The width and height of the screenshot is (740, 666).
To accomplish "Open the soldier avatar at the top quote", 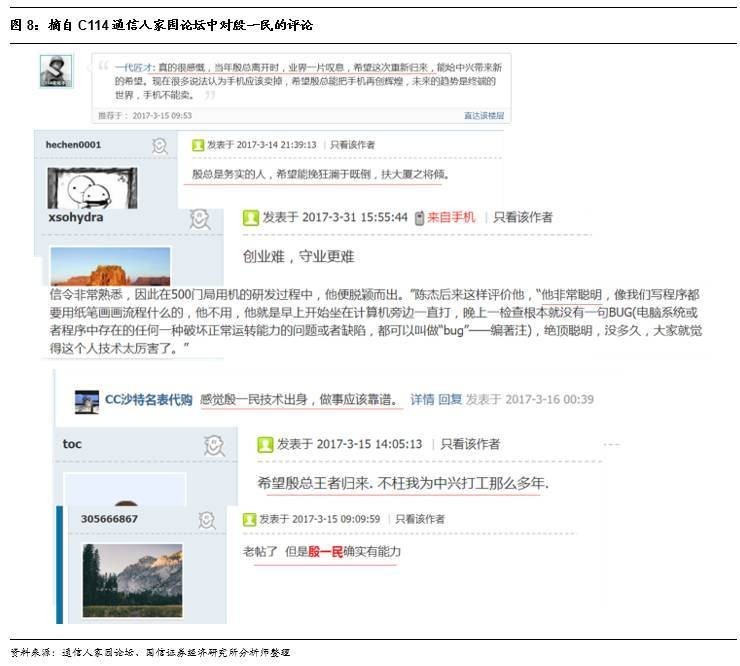I will click(56, 72).
